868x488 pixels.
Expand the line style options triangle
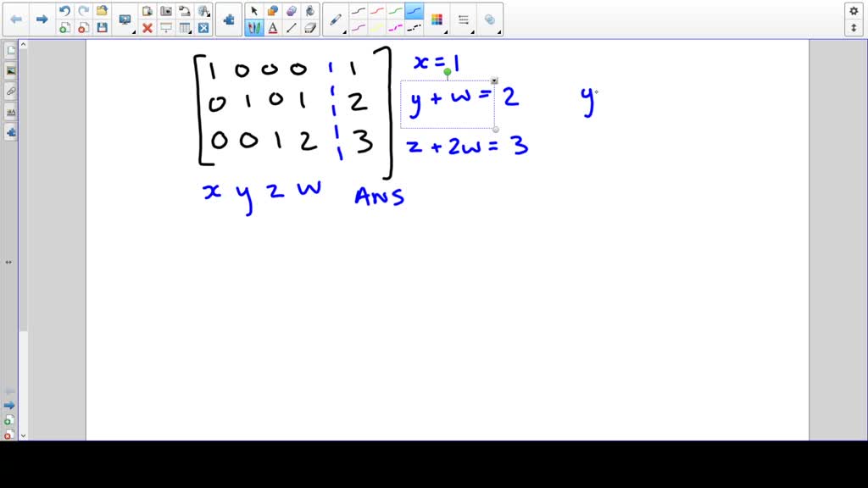point(473,32)
